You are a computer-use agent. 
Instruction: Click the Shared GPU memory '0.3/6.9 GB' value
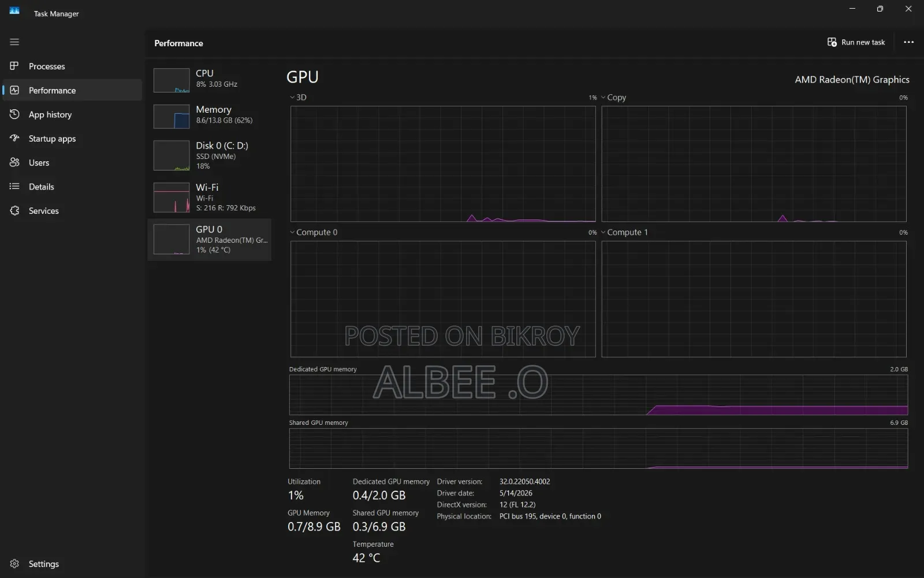tap(379, 527)
